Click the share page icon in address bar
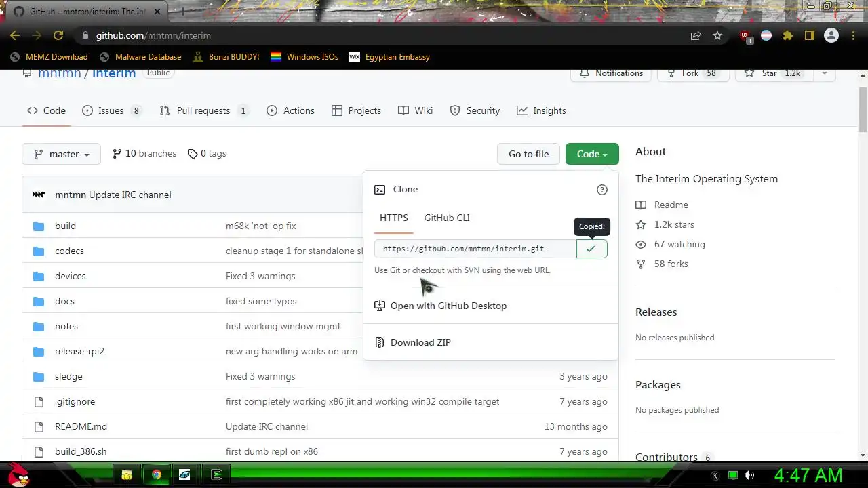Image resolution: width=868 pixels, height=488 pixels. pyautogui.click(x=696, y=35)
